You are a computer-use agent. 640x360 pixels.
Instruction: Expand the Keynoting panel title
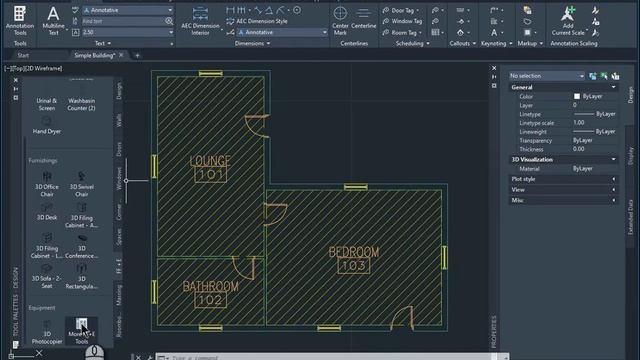click(496, 43)
